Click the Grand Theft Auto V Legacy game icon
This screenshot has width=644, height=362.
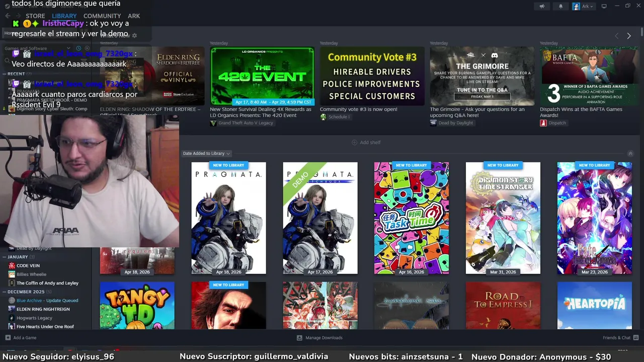tap(213, 123)
